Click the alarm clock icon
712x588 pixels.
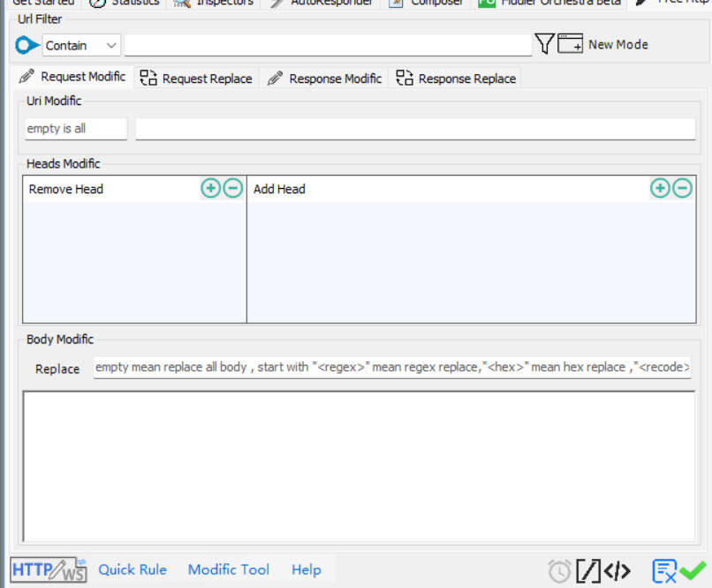[x=559, y=571]
